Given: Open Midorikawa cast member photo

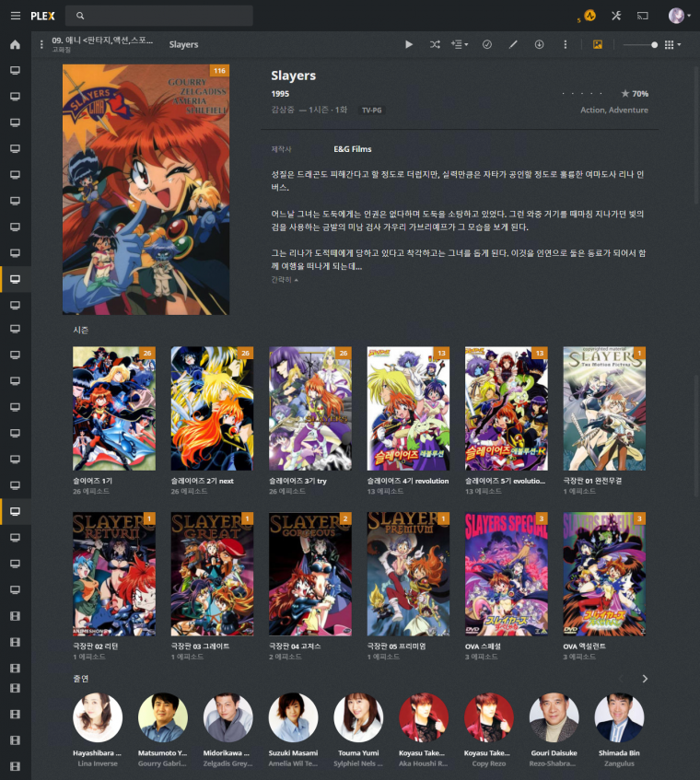Looking at the screenshot, I should pos(227,717).
